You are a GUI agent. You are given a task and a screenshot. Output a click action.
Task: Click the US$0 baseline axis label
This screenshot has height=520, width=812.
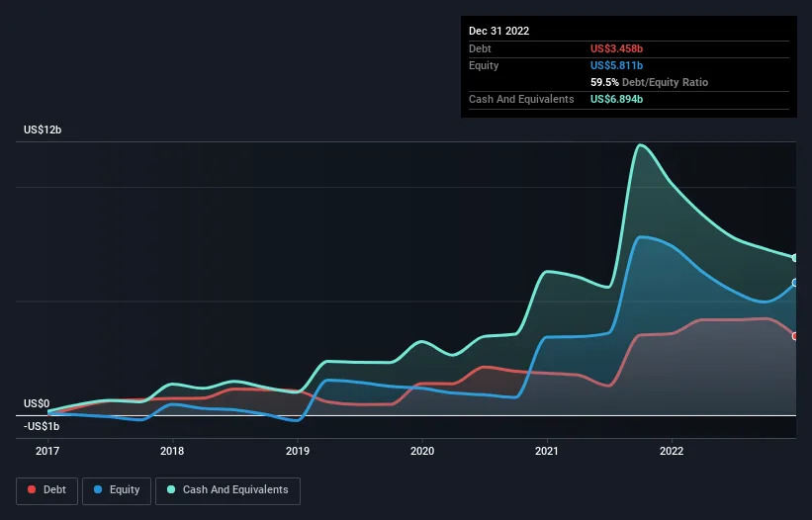(37, 403)
